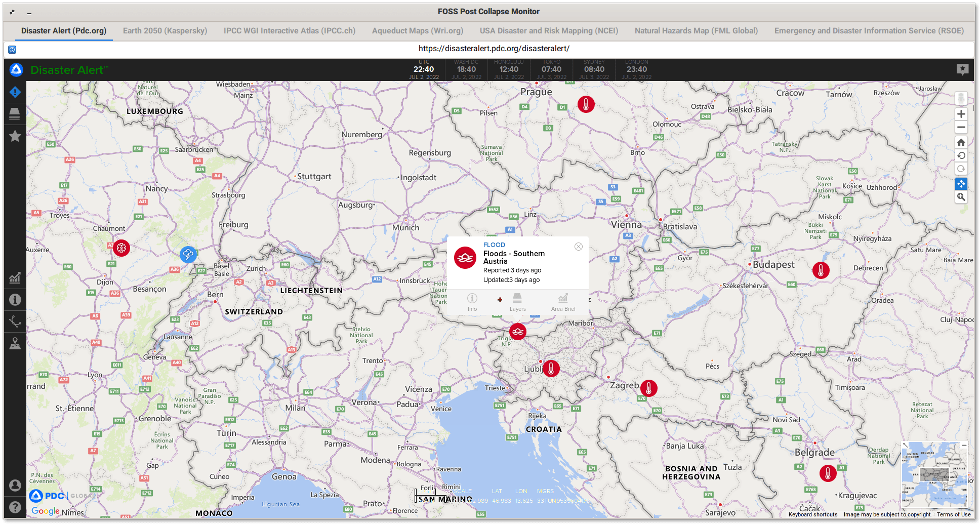Switch to Earth 2050 (Kaspersky) tab
Viewport: 980px width, 524px height.
(165, 31)
